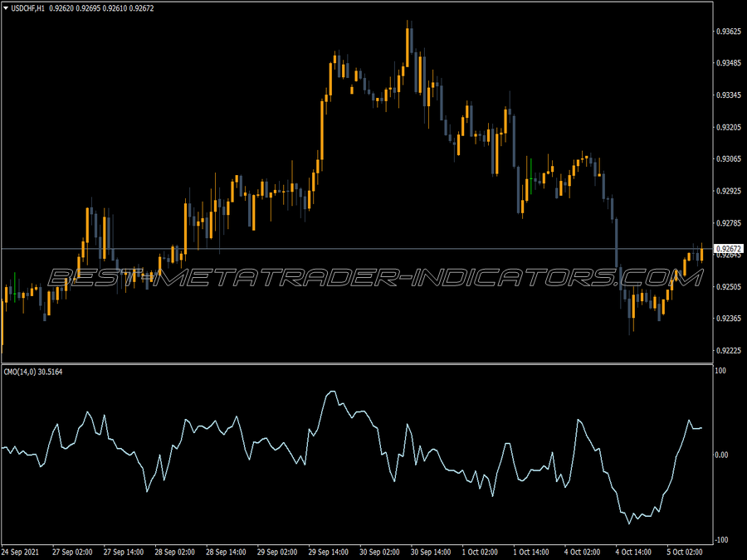This screenshot has height=560, width=747.
Task: Click price level 0.93205 on price axis
Action: pyautogui.click(x=729, y=127)
